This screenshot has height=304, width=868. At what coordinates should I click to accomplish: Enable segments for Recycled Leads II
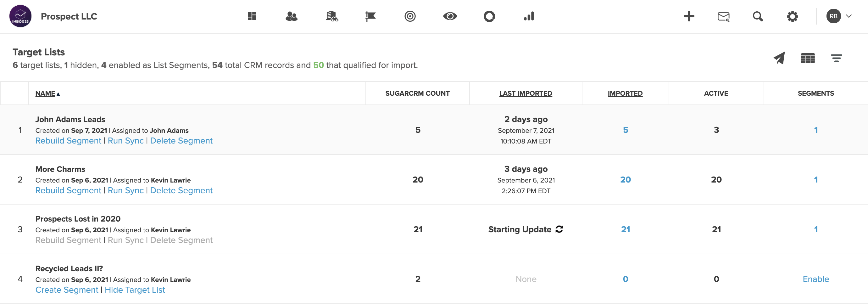coord(815,279)
